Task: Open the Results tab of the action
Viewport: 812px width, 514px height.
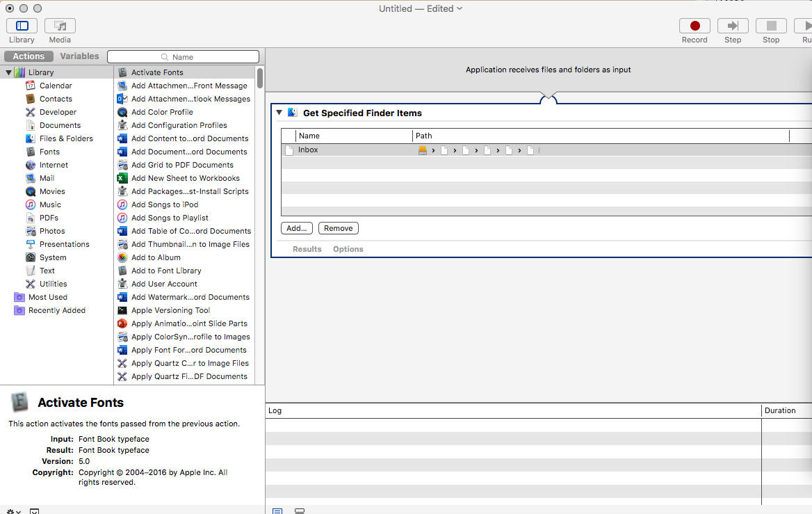Action: [307, 248]
